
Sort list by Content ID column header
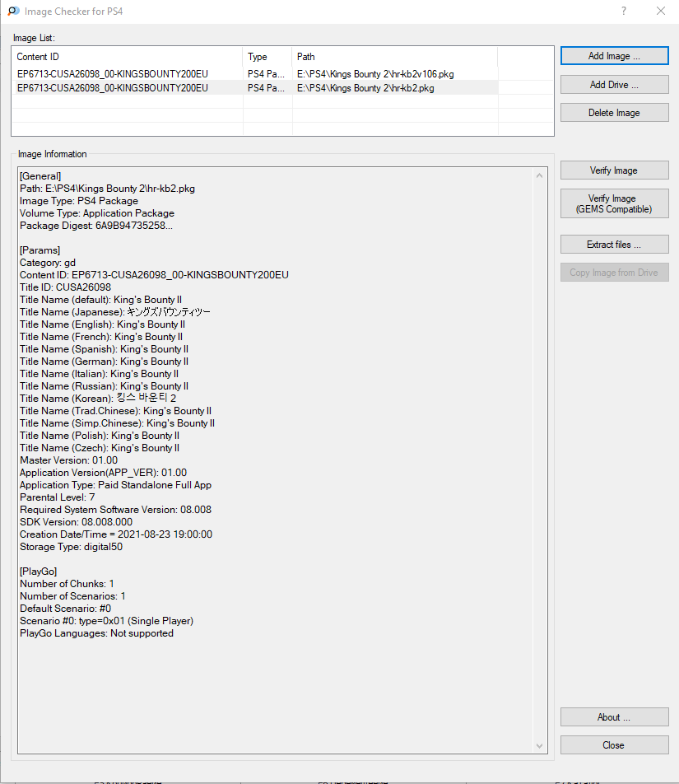coord(128,57)
